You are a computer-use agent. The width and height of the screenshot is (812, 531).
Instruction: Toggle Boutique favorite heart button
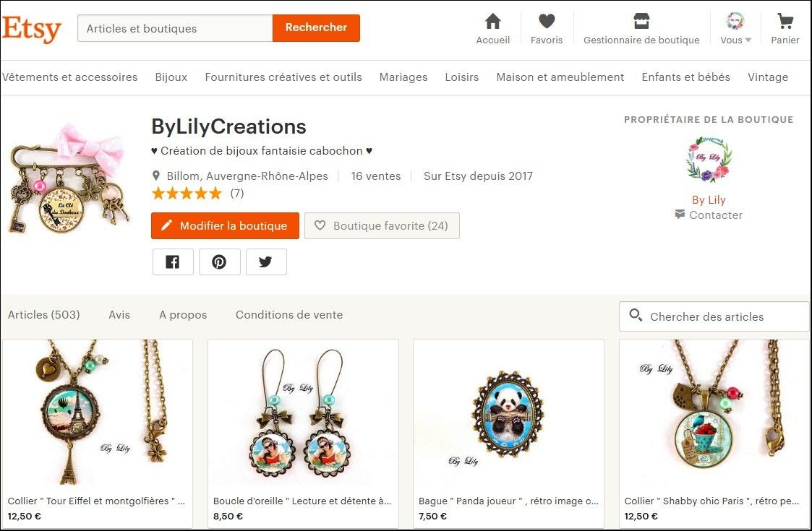click(382, 226)
